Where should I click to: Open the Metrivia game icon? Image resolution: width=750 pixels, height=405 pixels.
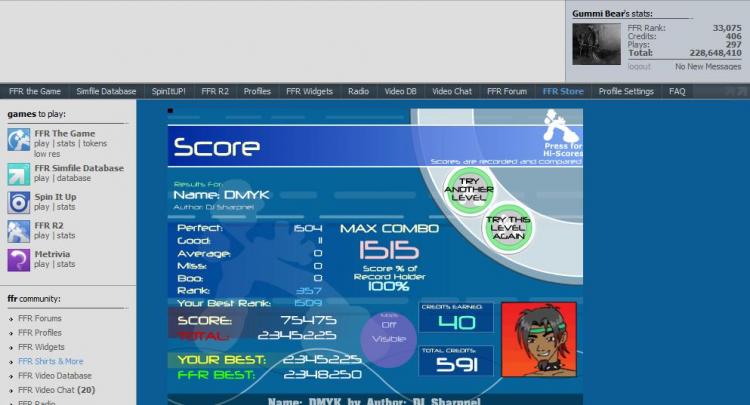tap(18, 260)
